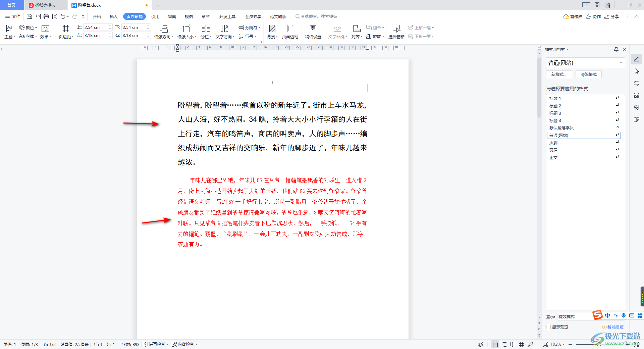Click the Save icon in quick toolbar

29,16
